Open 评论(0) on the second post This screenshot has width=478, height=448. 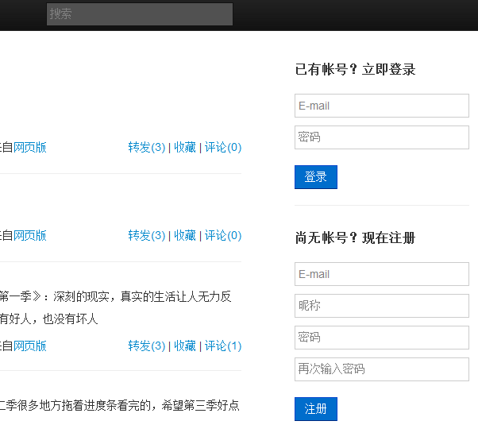[x=223, y=235]
